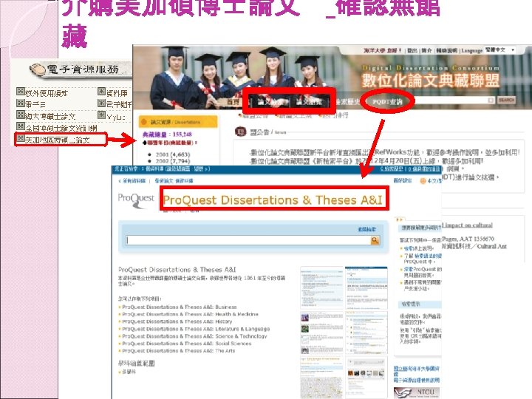This screenshot has width=532, height=399.
Task: Open the PQDT查詢 menu item
Action: click(387, 101)
